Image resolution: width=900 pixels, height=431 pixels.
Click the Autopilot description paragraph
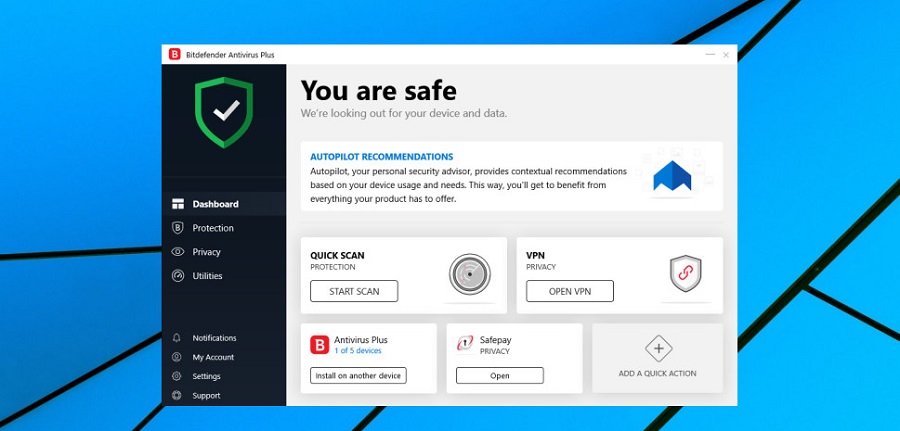(468, 185)
